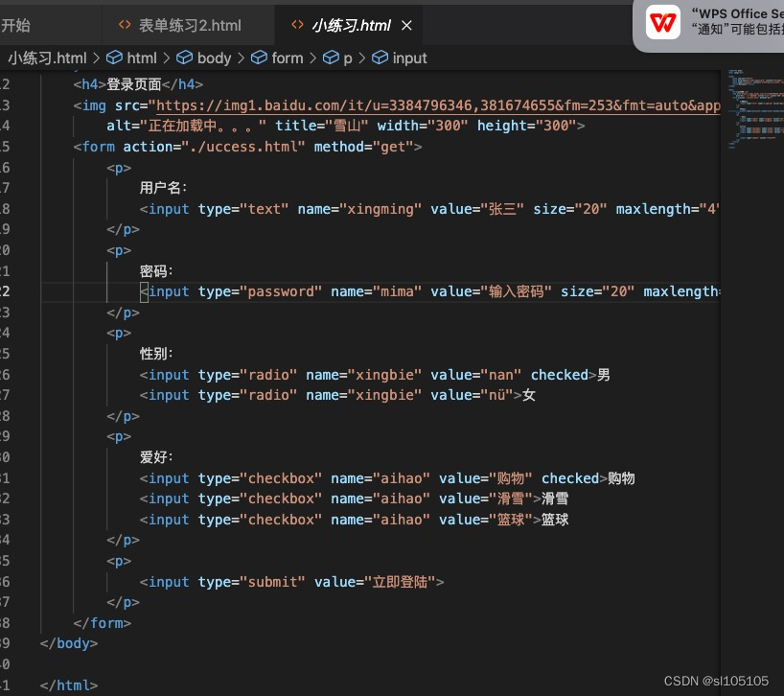This screenshot has width=784, height=696.
Task: Click the form action="./uccess.html" line
Action: click(x=247, y=147)
